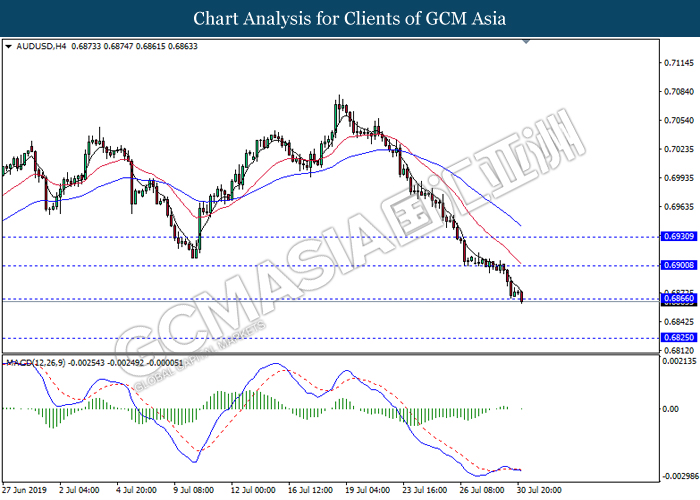The width and height of the screenshot is (700, 500).
Task: Click the 30 Jul 20:00 time label
Action: click(x=539, y=490)
